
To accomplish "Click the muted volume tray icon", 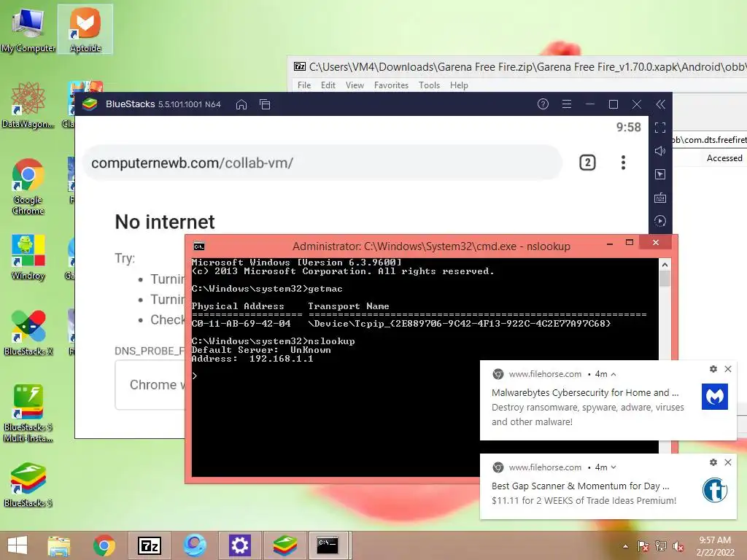I will point(678,546).
